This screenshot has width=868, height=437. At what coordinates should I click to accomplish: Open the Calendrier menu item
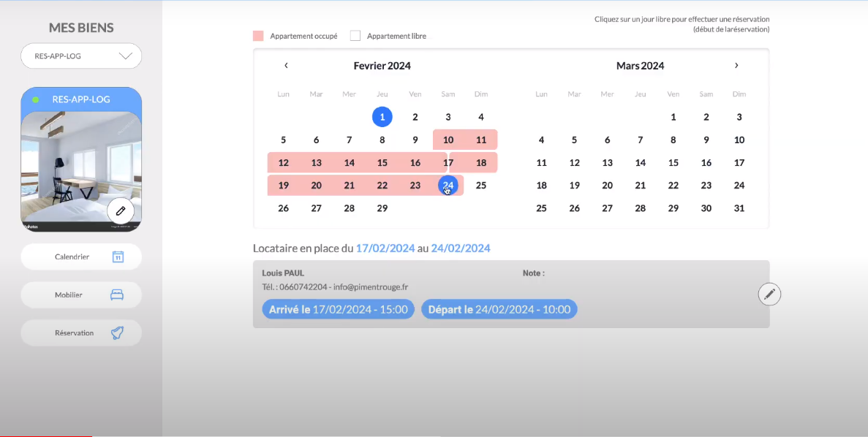click(x=72, y=256)
